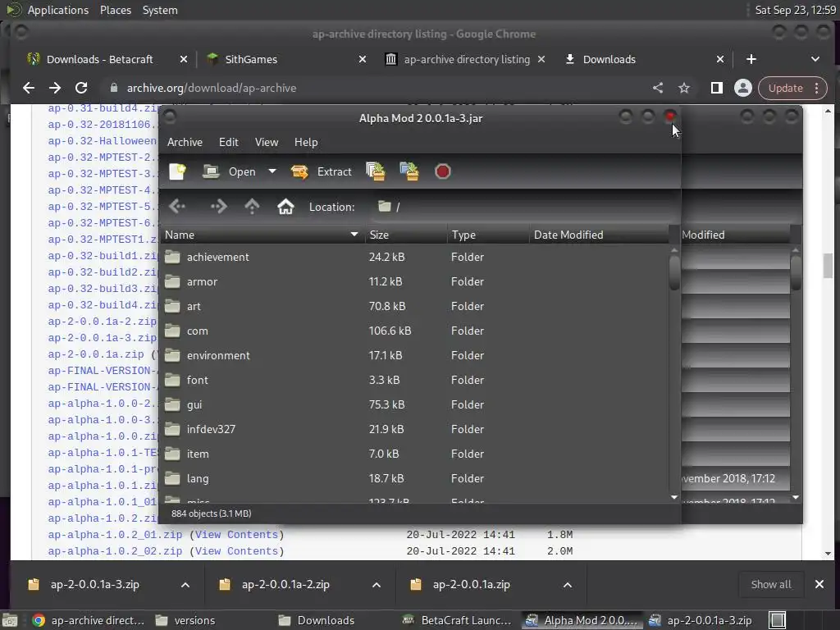Screen dimensions: 840x630
Task: Click the archive.org address bar
Action: 375,89
